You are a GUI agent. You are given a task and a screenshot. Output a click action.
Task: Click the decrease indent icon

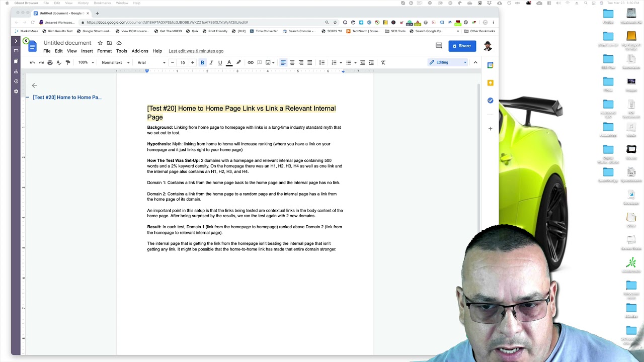(362, 62)
